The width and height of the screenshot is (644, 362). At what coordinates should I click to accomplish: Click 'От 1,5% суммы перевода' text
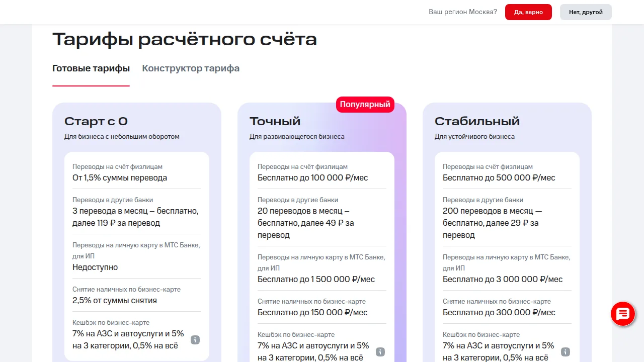tap(120, 177)
